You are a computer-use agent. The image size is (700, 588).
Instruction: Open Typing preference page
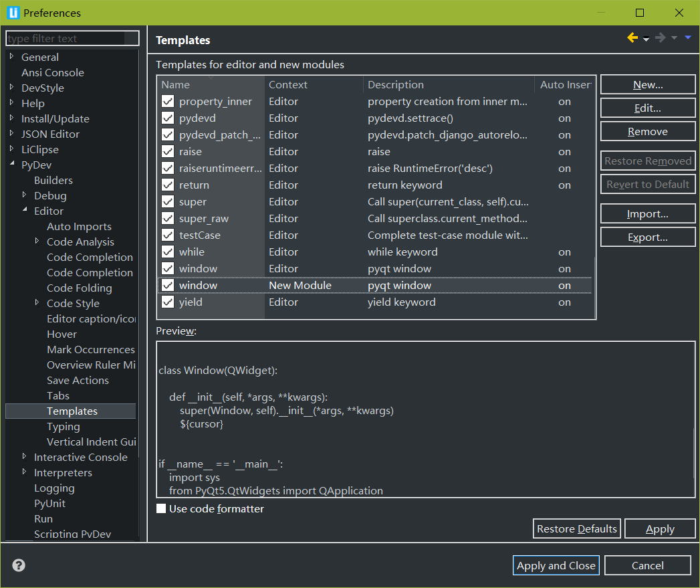(x=64, y=426)
